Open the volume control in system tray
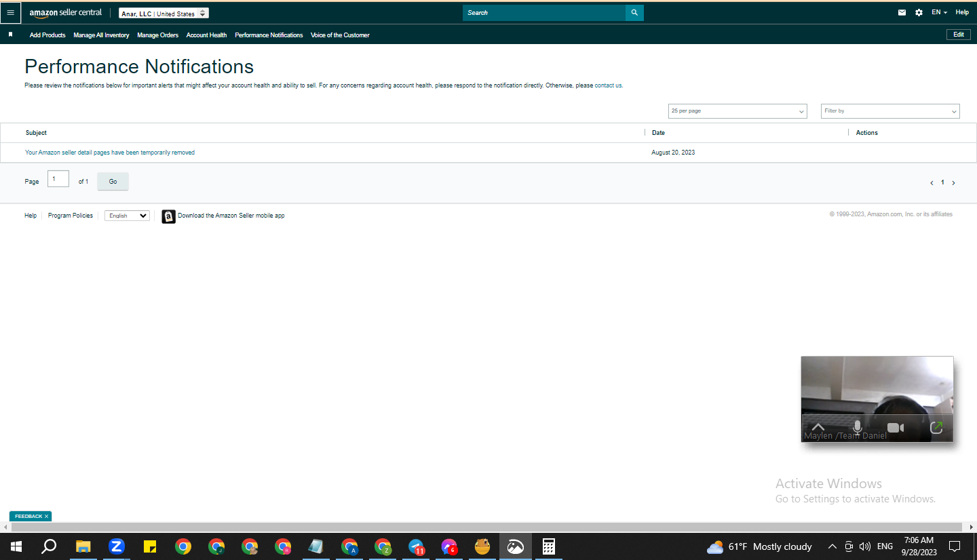 [x=864, y=546]
